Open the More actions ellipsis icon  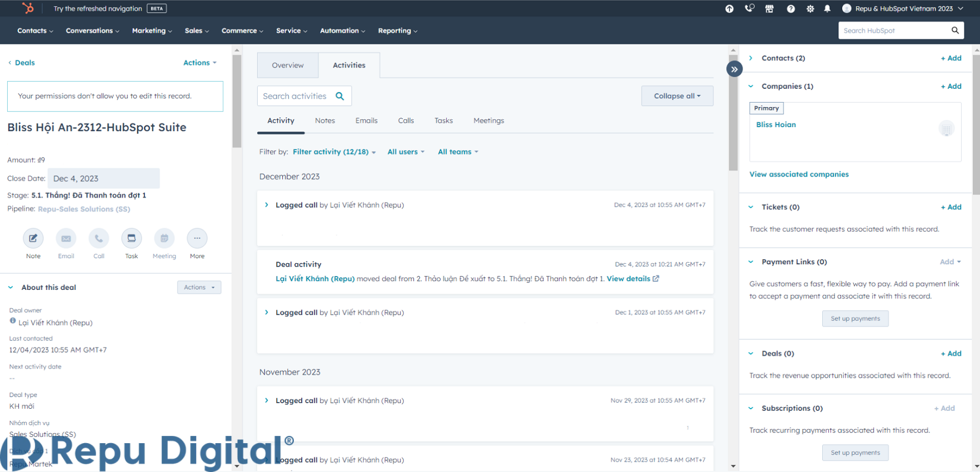pyautogui.click(x=197, y=238)
